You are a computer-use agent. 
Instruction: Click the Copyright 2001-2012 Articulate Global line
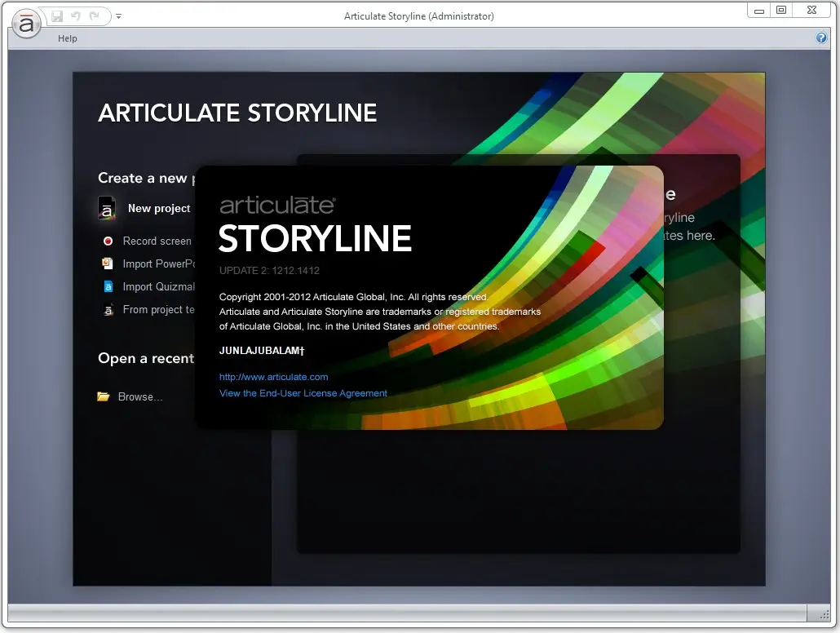point(354,297)
